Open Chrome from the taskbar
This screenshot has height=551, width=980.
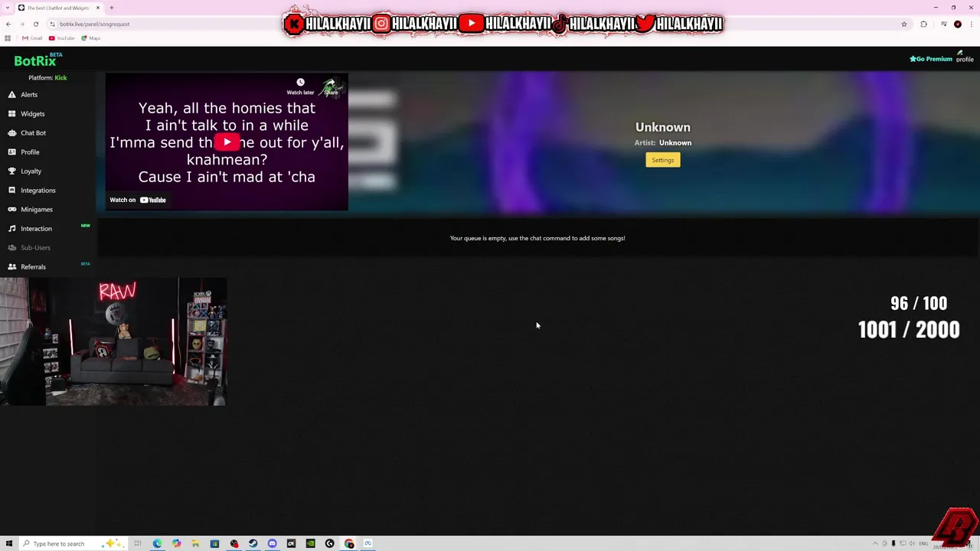tap(349, 543)
